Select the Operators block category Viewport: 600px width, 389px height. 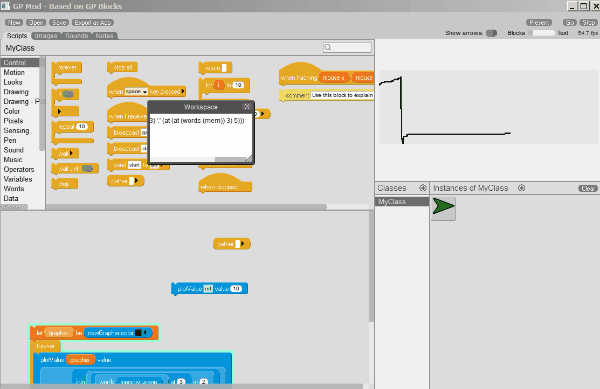click(19, 169)
